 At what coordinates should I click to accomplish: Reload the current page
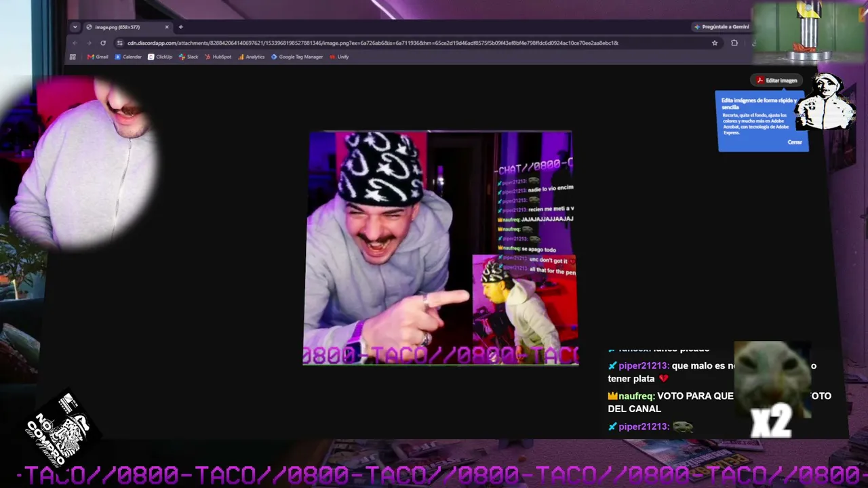click(103, 43)
